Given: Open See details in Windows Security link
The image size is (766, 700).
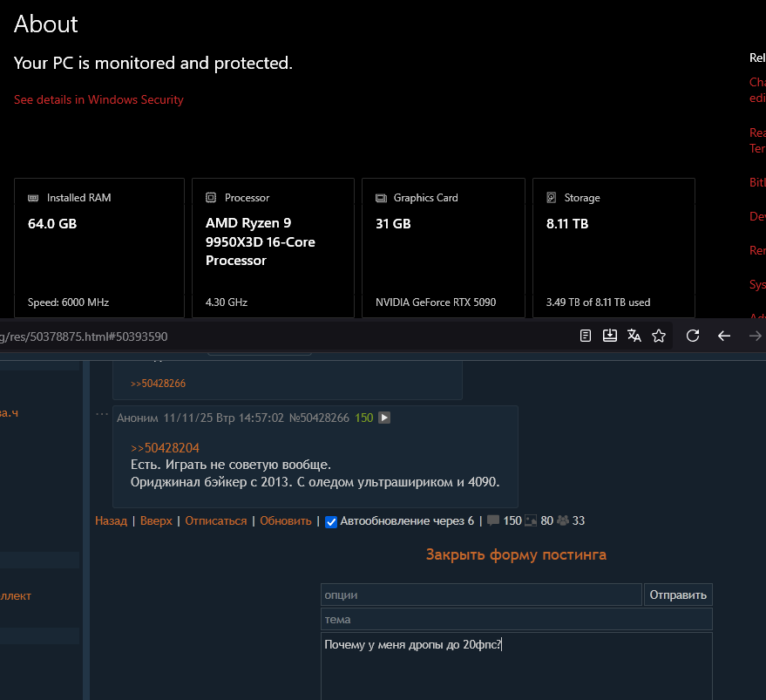Looking at the screenshot, I should [98, 99].
